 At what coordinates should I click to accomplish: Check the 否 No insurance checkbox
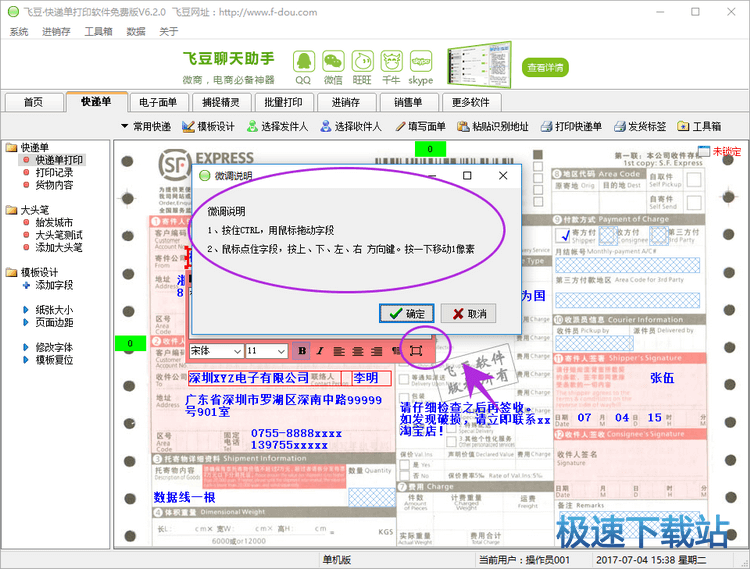[405, 476]
